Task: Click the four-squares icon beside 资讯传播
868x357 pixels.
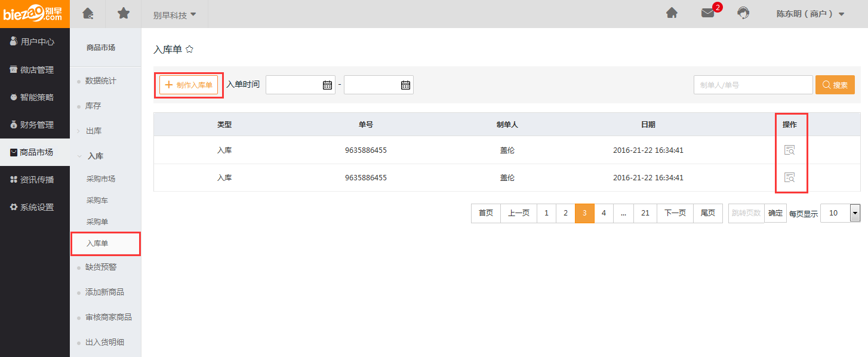Action: 13,180
